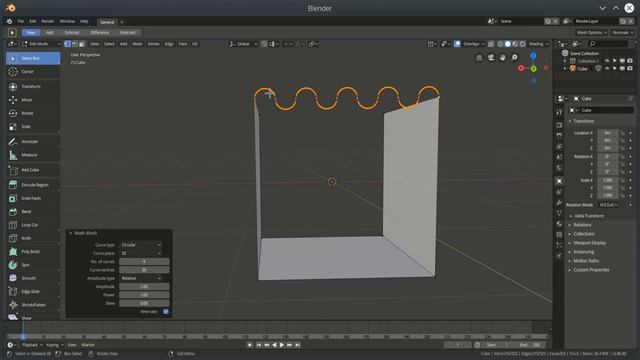
Task: Open the UV menu in viewport header
Action: 195,44
